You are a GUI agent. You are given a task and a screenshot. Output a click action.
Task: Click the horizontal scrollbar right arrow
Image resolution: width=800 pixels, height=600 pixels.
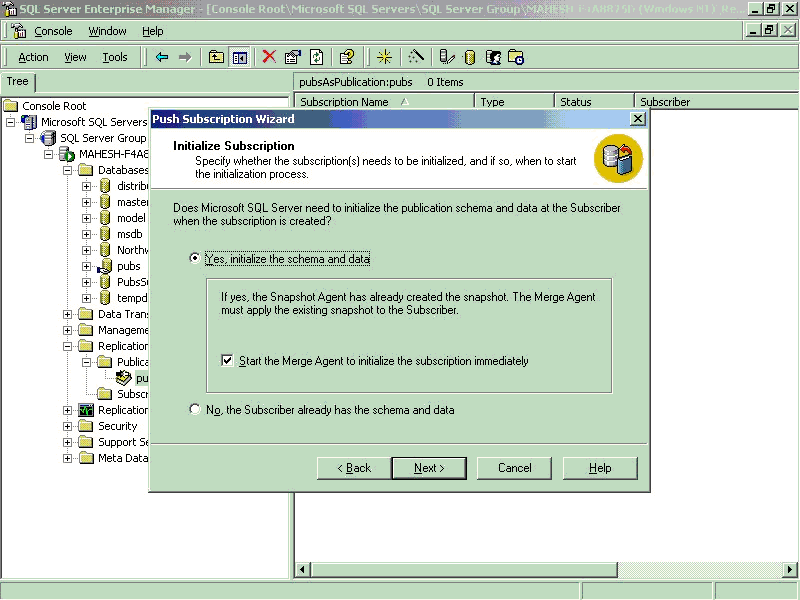click(x=790, y=569)
